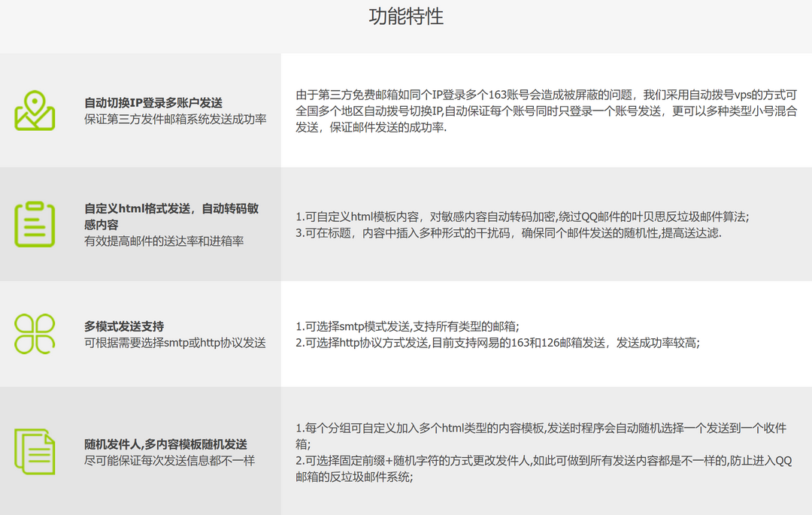Viewport: 812px width, 515px height.
Task: Select the 自定义html格式发送 feature title
Action: tap(171, 217)
